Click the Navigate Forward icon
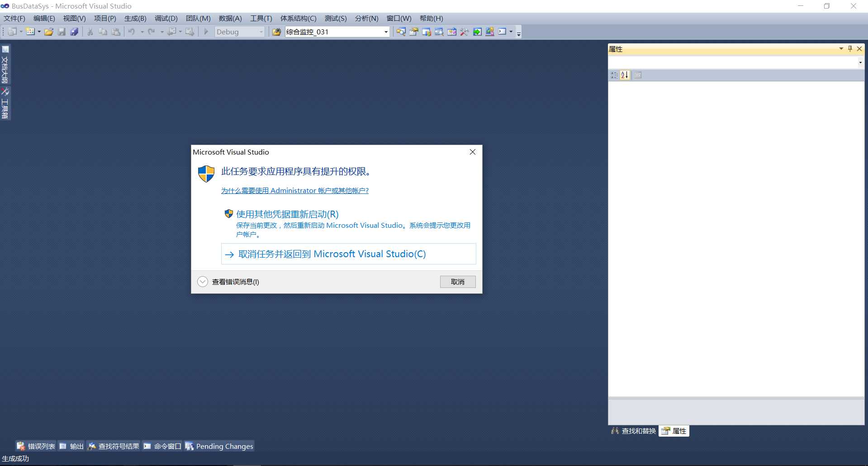868x466 pixels. (x=190, y=32)
